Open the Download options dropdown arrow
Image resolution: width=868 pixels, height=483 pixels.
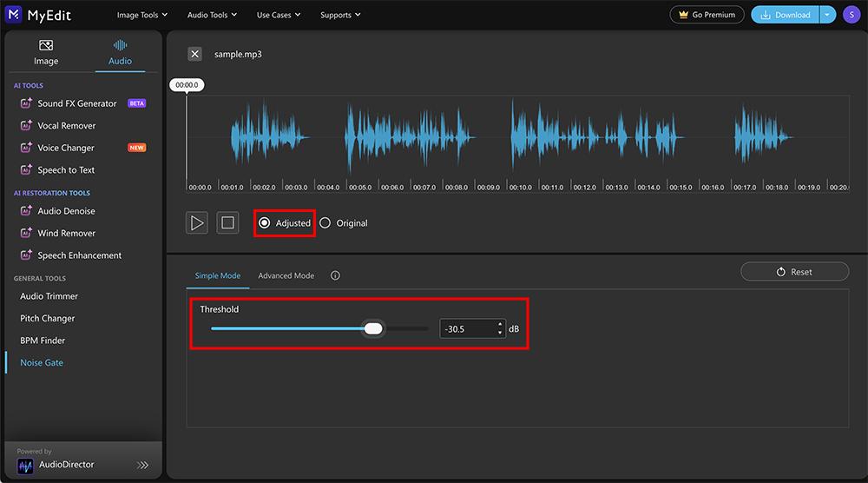[x=827, y=15]
